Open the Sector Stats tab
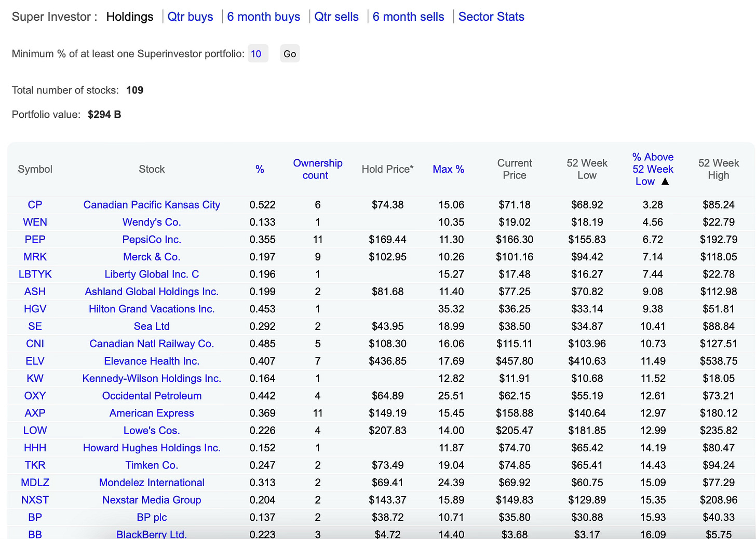The image size is (756, 539). 491,17
